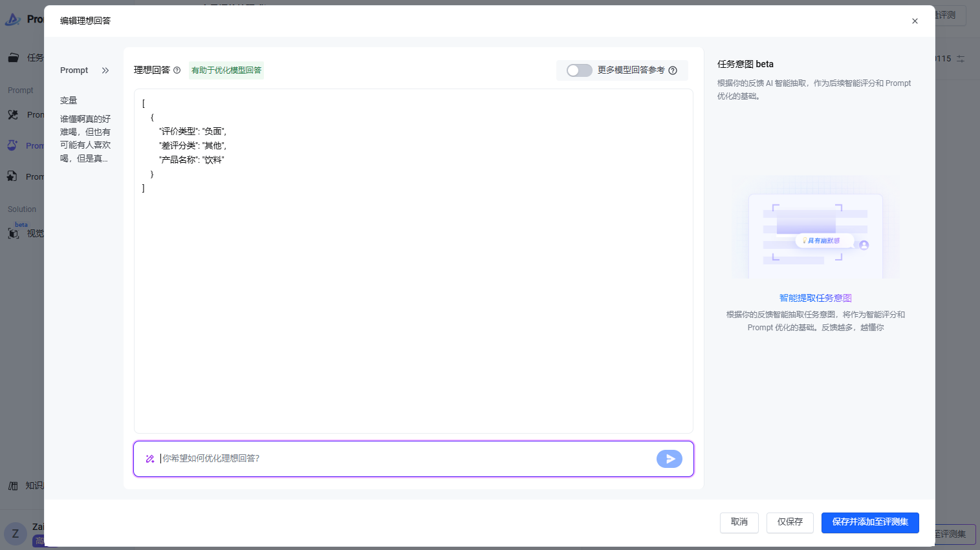Screen dimensions: 980x550
Task: Expand the Prompt panel double chevron
Action: [105, 70]
